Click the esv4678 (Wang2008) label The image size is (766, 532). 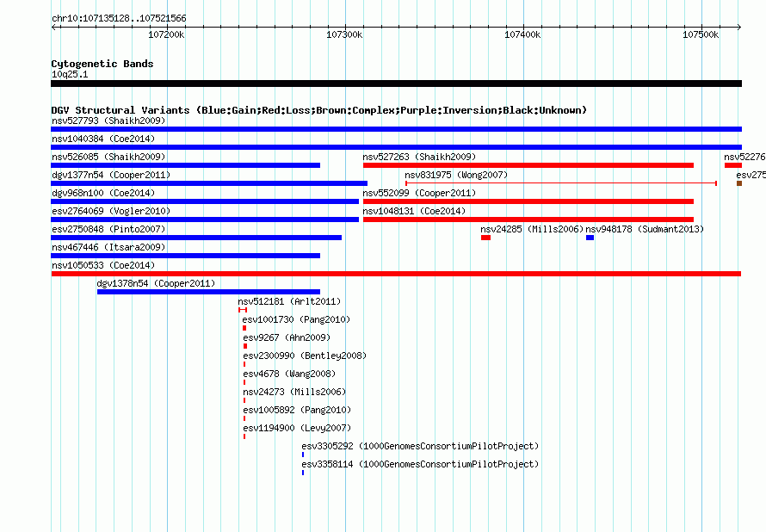pos(289,374)
